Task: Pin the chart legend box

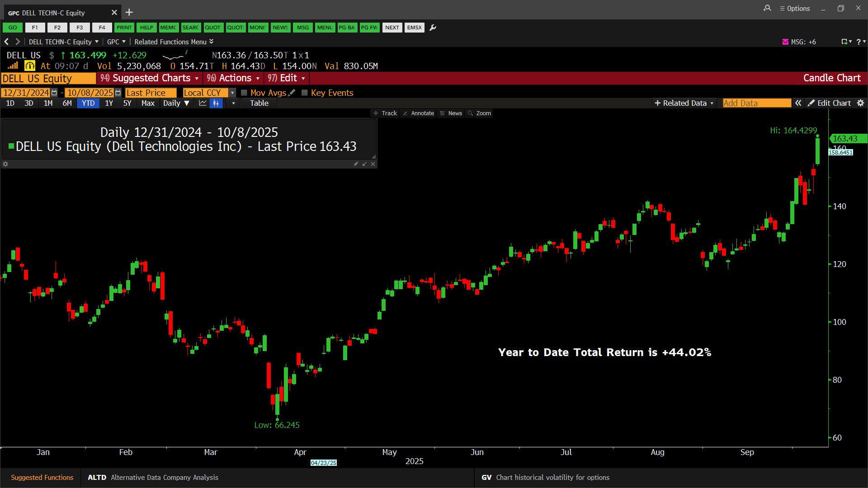Action: [x=356, y=164]
